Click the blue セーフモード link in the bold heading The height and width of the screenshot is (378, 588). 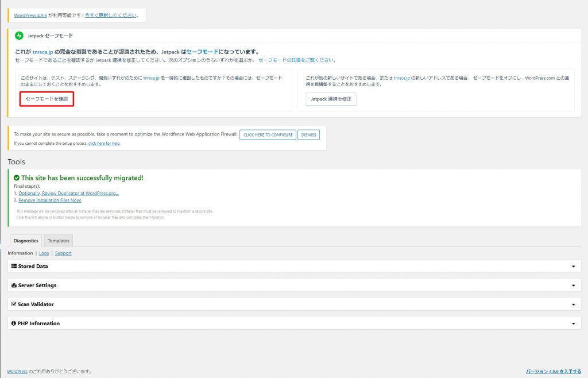click(203, 52)
